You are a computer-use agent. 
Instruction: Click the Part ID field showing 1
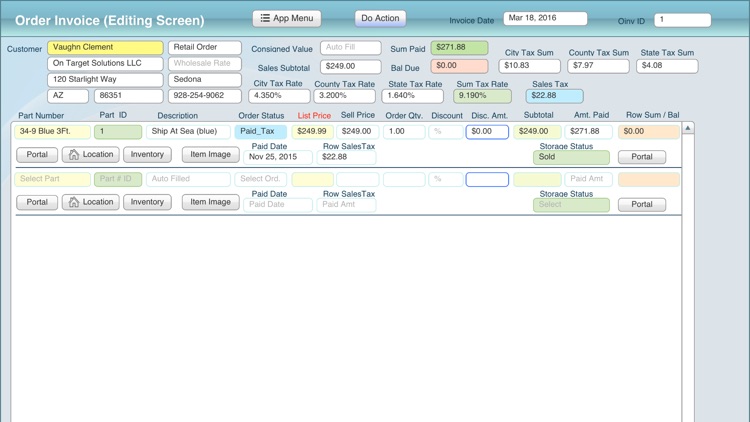[118, 132]
